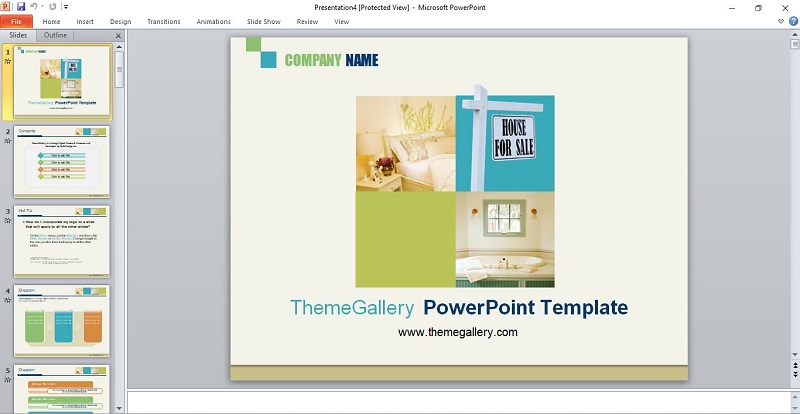Click the slide pane scrollbar thumb
The image size is (800, 414).
point(119,69)
